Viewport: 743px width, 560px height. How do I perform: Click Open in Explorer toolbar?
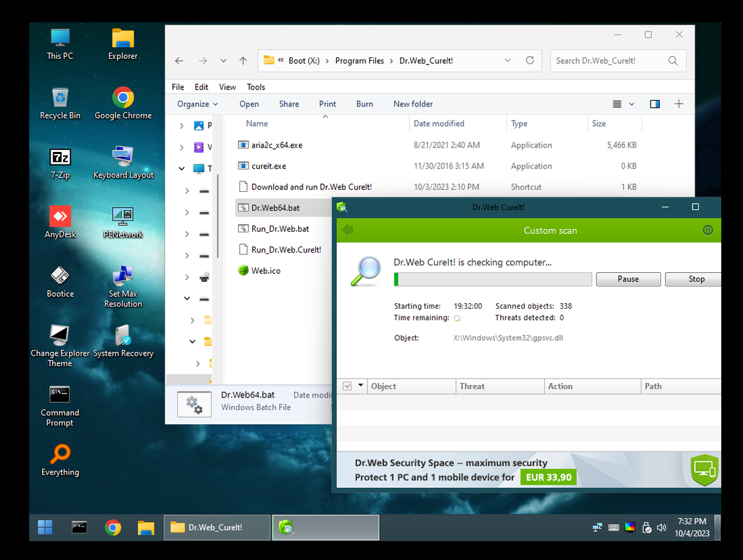point(249,104)
